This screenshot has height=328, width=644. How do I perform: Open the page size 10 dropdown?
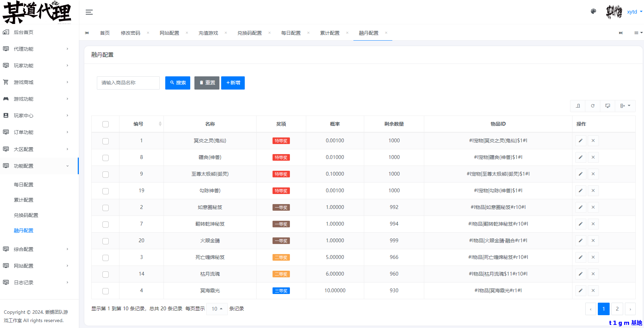[217, 309]
